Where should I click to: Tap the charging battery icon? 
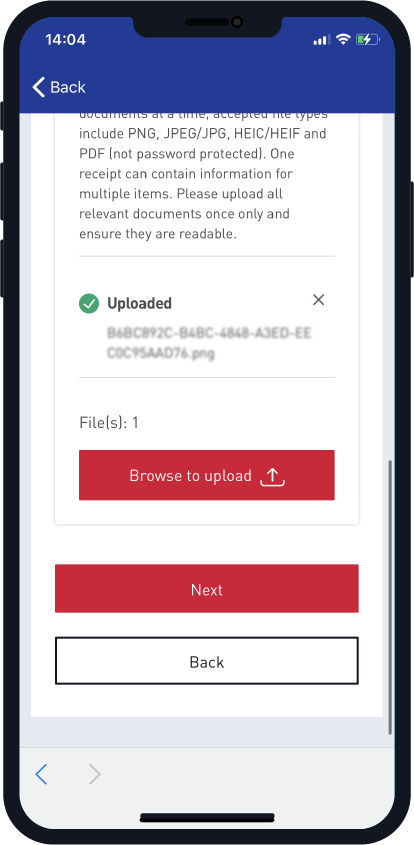(368, 39)
